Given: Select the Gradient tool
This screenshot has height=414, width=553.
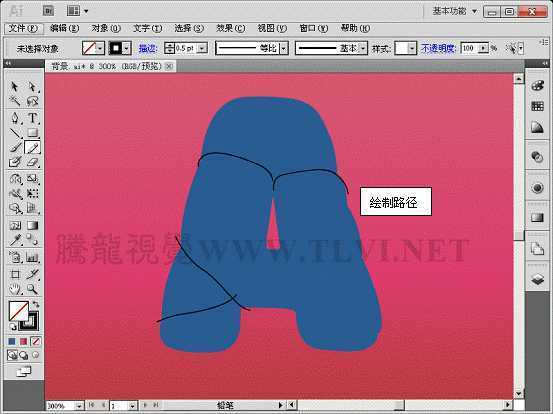Looking at the screenshot, I should click(32, 225).
